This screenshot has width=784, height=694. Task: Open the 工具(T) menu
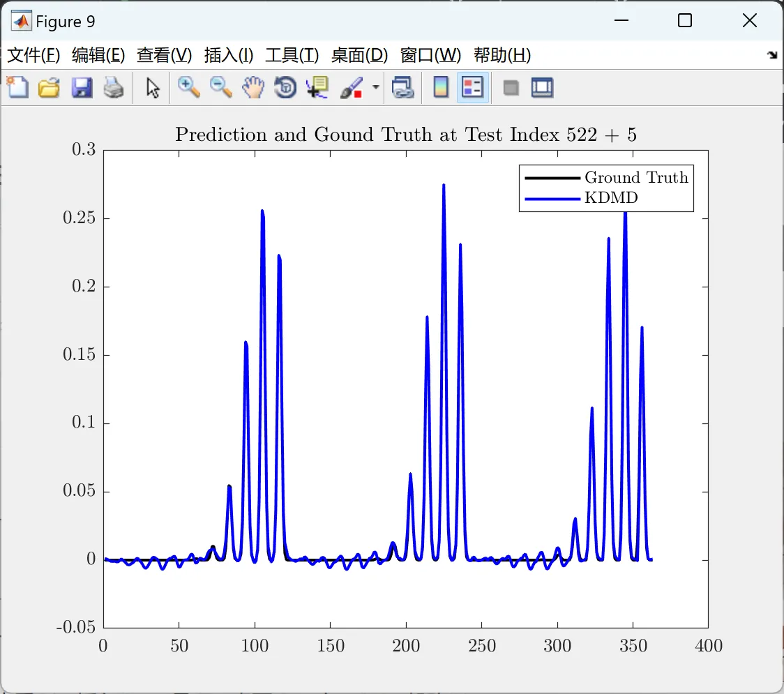tap(292, 55)
